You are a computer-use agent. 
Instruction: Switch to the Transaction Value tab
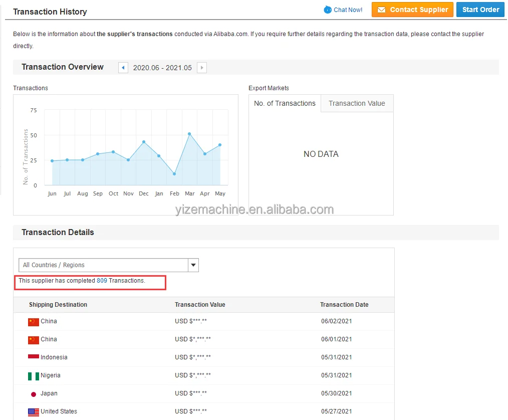pos(357,103)
